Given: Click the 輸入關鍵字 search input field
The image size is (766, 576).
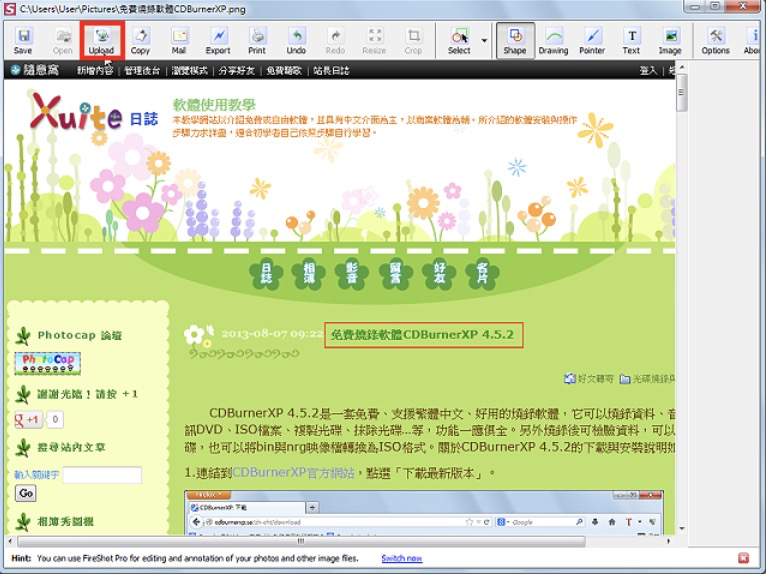Looking at the screenshot, I should [x=103, y=475].
